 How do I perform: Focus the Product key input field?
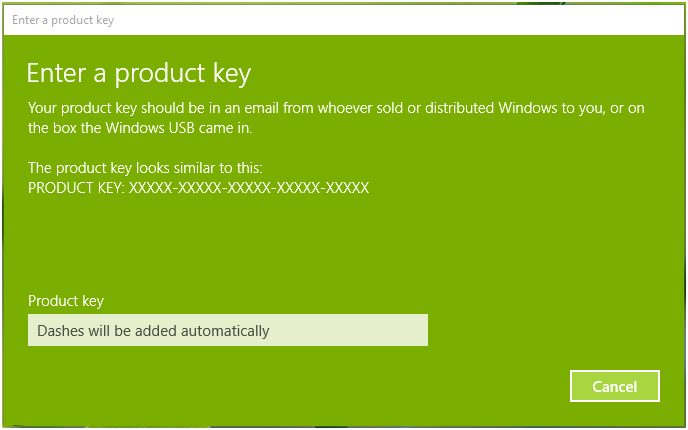(x=227, y=330)
